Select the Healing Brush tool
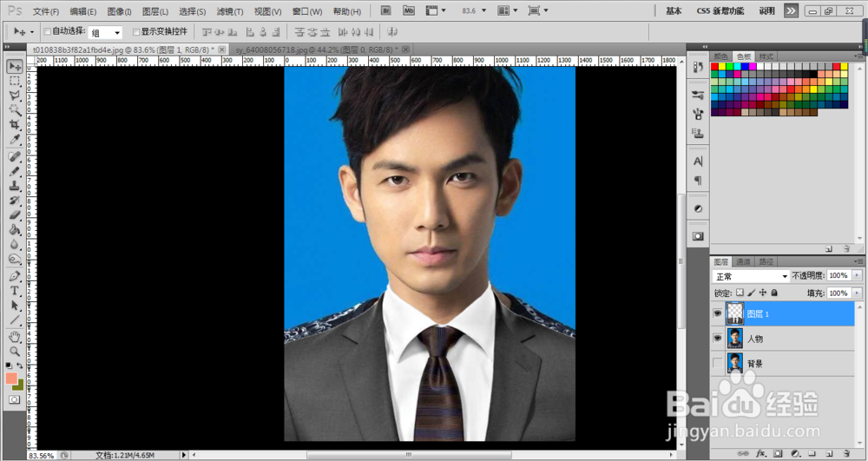 click(x=15, y=157)
